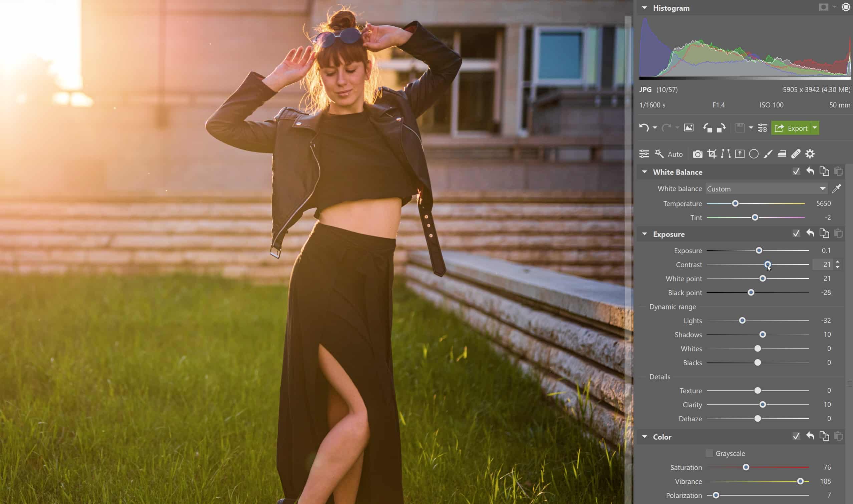Enable the Grayscale checkbox
Screen dimensions: 853x504
point(709,453)
